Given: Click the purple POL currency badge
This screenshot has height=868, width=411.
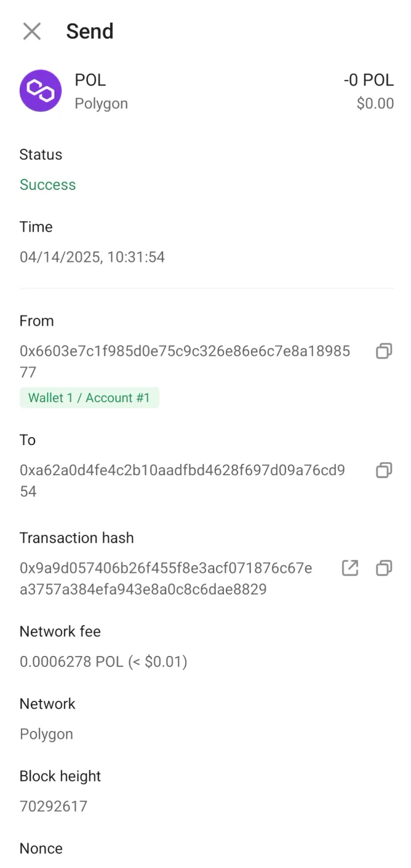Looking at the screenshot, I should tap(41, 90).
